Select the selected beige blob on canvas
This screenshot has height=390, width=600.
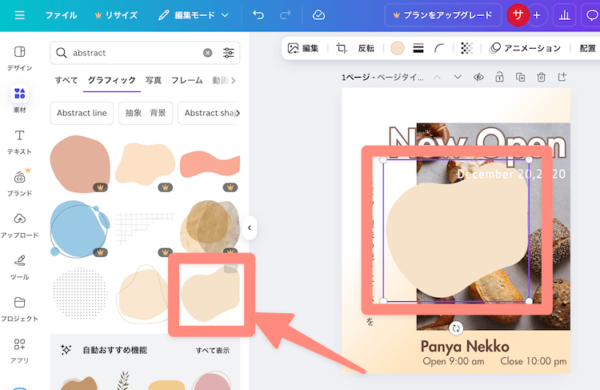pos(456,230)
